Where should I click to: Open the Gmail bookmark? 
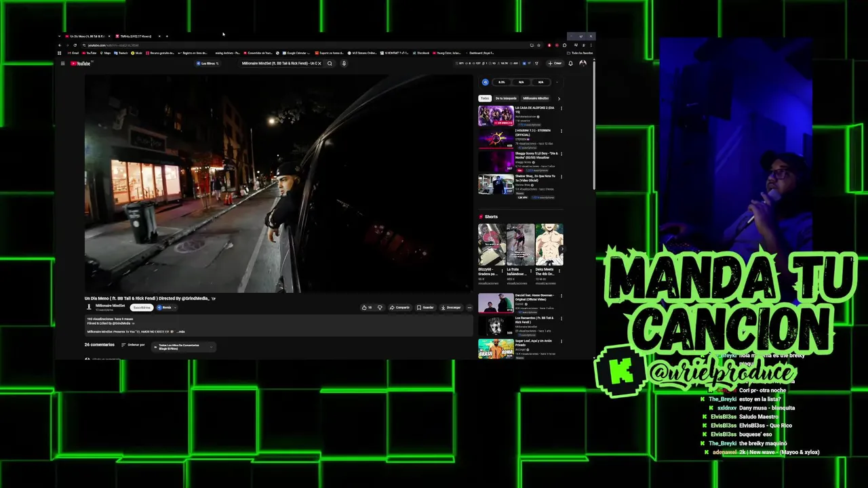(x=73, y=53)
